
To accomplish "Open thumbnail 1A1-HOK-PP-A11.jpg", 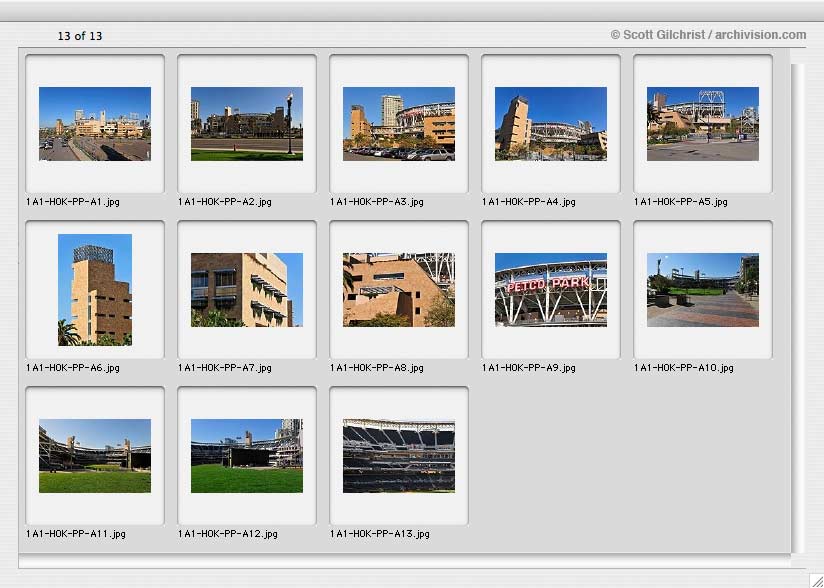I will (x=95, y=456).
